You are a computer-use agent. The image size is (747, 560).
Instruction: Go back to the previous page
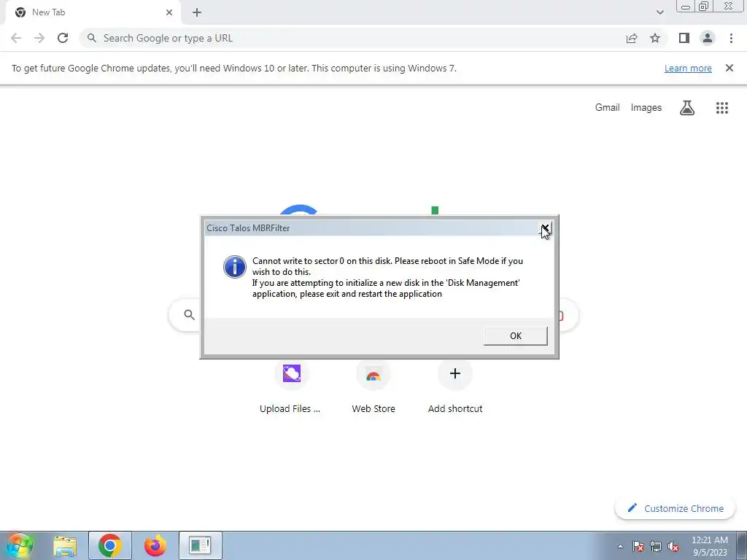point(16,38)
